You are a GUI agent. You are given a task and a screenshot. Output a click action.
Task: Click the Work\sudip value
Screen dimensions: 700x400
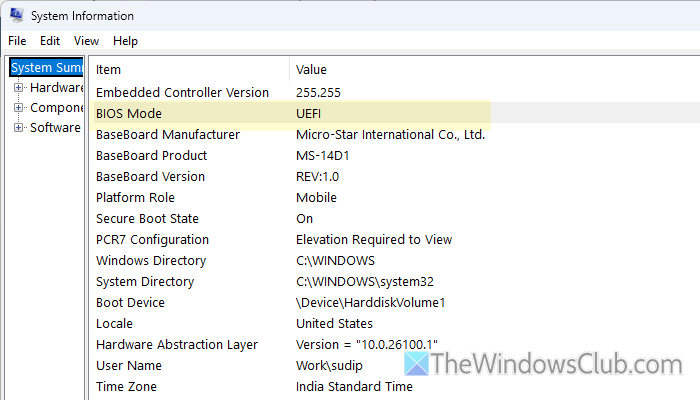click(x=329, y=365)
